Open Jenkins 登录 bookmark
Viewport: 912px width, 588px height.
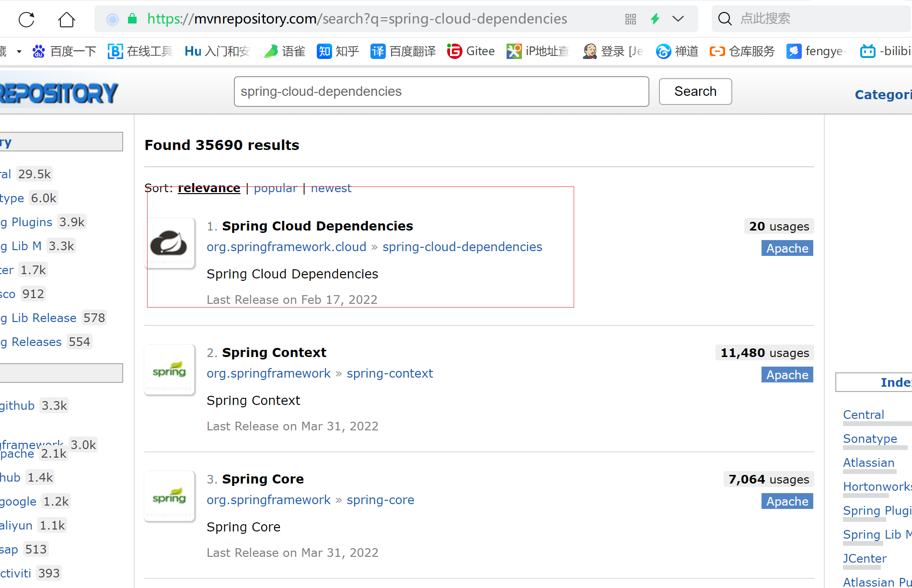coord(613,51)
